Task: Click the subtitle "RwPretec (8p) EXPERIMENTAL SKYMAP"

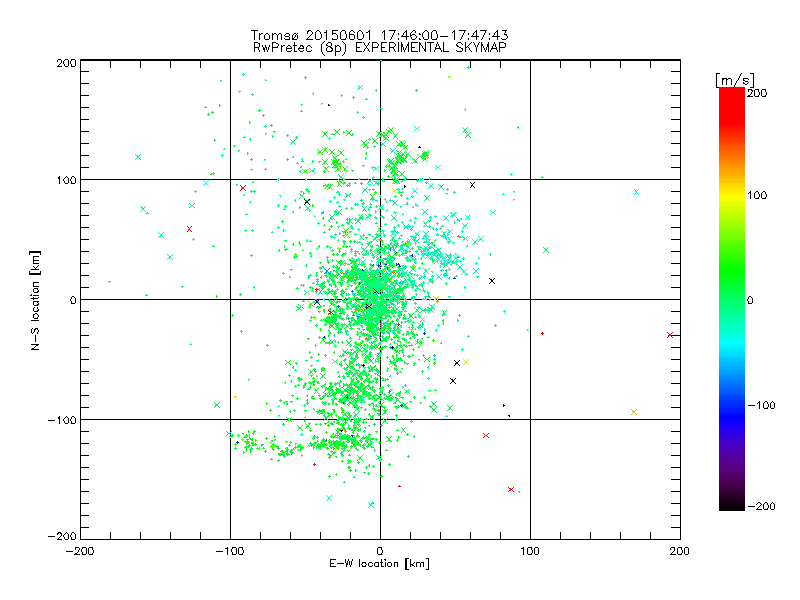Action: pyautogui.click(x=379, y=48)
